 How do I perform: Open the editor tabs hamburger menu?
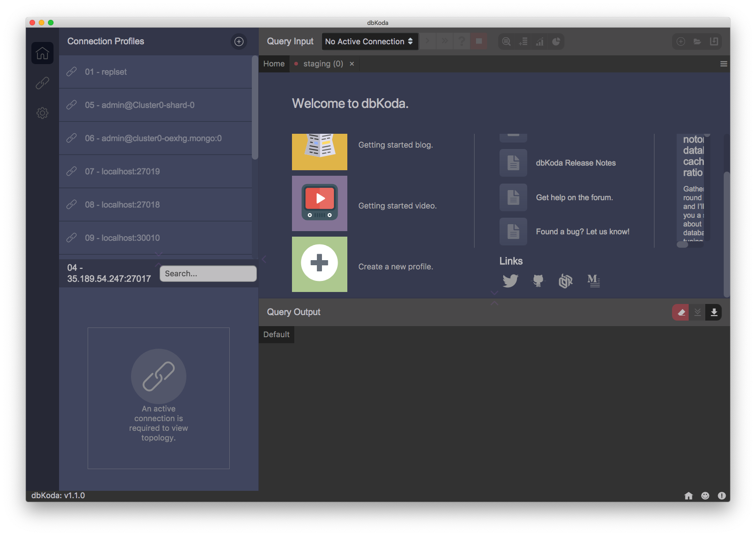(x=724, y=64)
